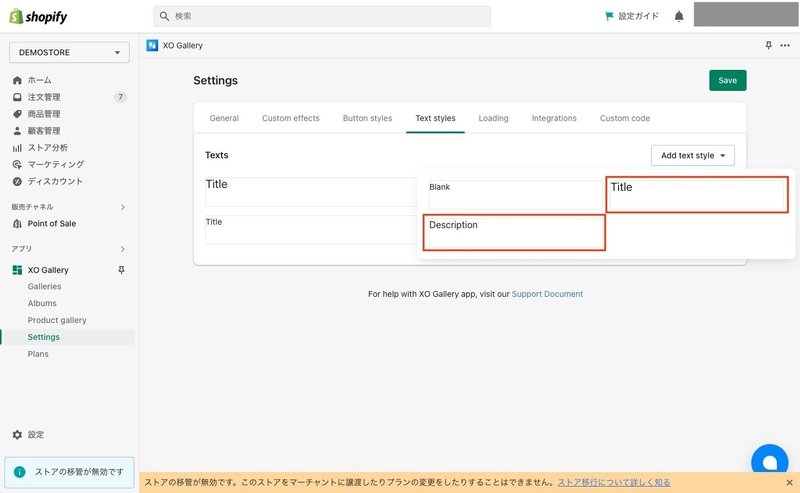Click the XO Gallery sidebar app icon
Screen dimensions: 800x493
(x=17, y=270)
